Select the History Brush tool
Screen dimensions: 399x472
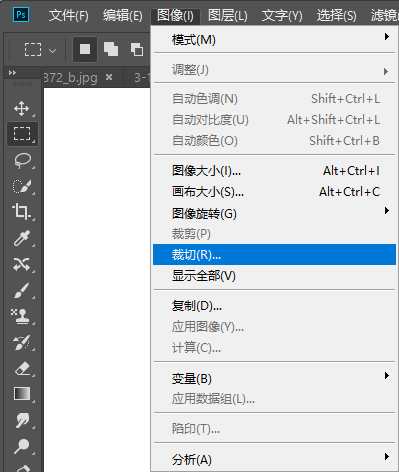(x=22, y=342)
